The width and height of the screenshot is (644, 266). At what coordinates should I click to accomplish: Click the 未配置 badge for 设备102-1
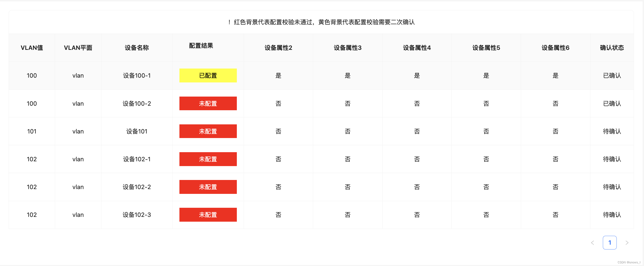pyautogui.click(x=208, y=159)
